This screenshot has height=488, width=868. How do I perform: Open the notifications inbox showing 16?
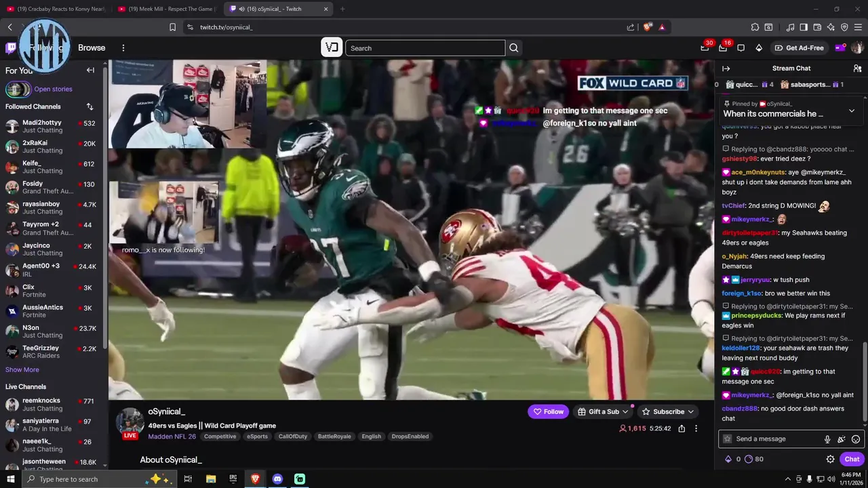tap(723, 48)
